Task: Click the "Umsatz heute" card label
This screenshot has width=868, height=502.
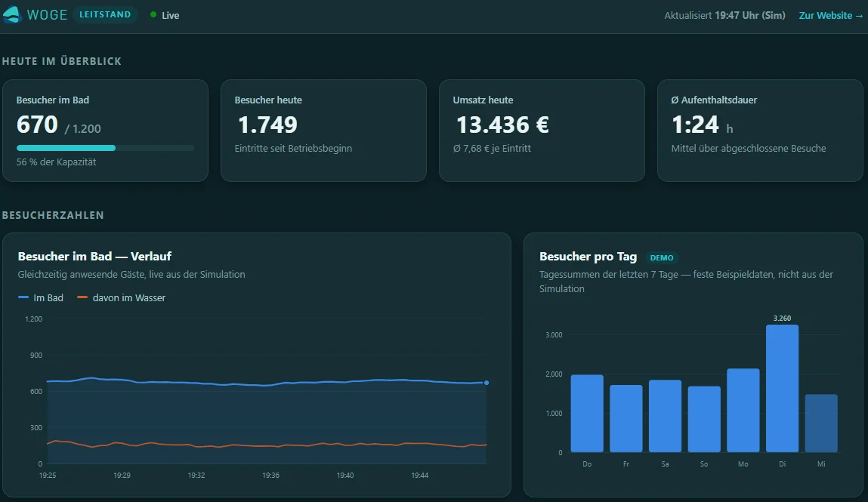Action: click(x=483, y=100)
